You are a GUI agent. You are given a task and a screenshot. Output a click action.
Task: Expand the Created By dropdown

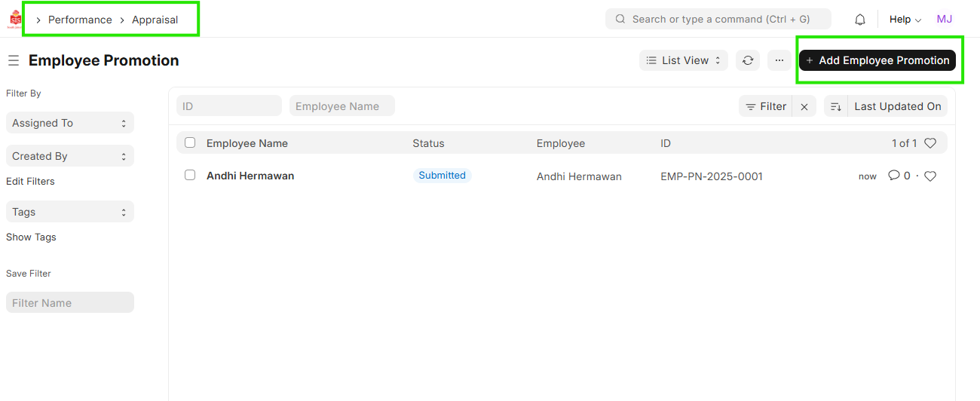[69, 156]
